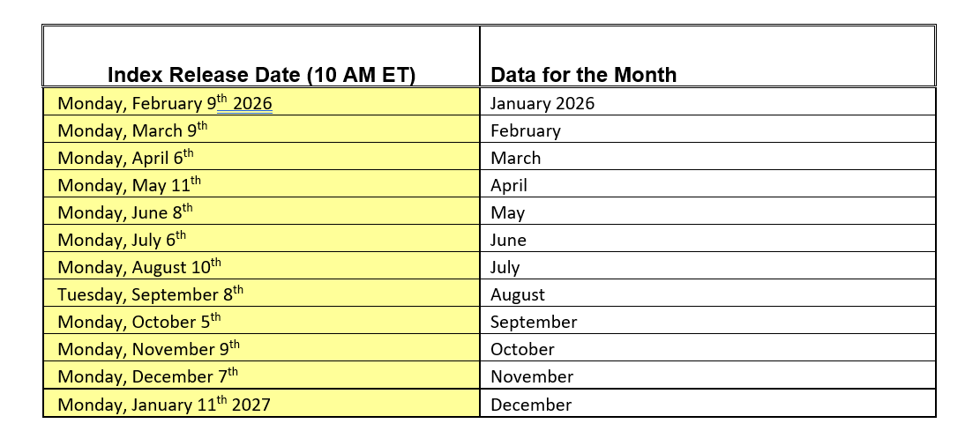Click the Monday, December 7th cell
This screenshot has height=431, width=980.
tap(261, 375)
